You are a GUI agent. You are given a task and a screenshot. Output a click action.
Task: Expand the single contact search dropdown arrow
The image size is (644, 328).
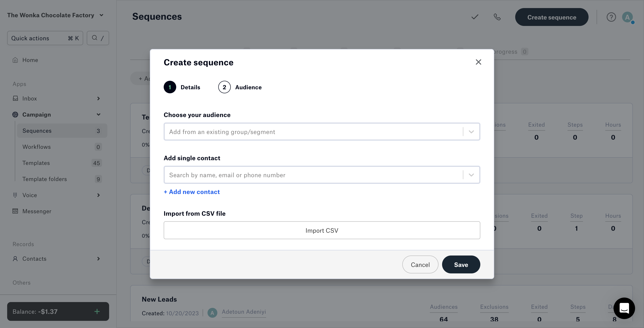(x=471, y=175)
